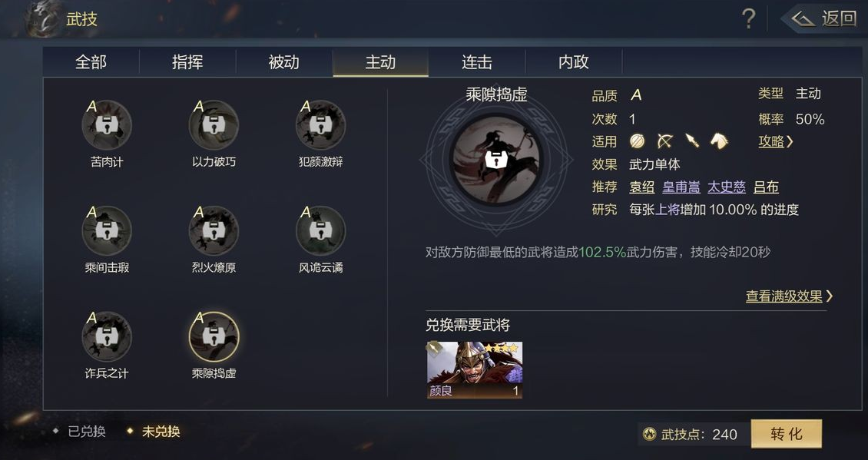
Task: Switch to the 连击 tab
Action: (476, 62)
